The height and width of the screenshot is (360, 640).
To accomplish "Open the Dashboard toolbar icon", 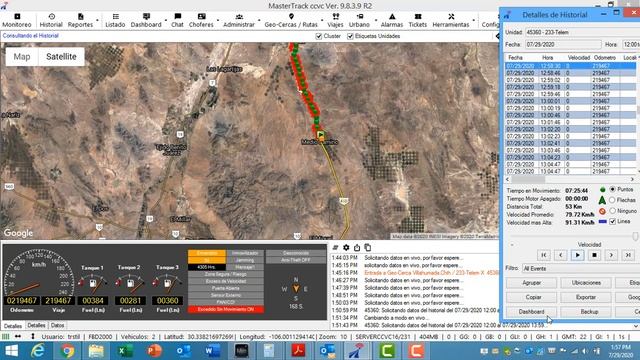I will (x=146, y=16).
